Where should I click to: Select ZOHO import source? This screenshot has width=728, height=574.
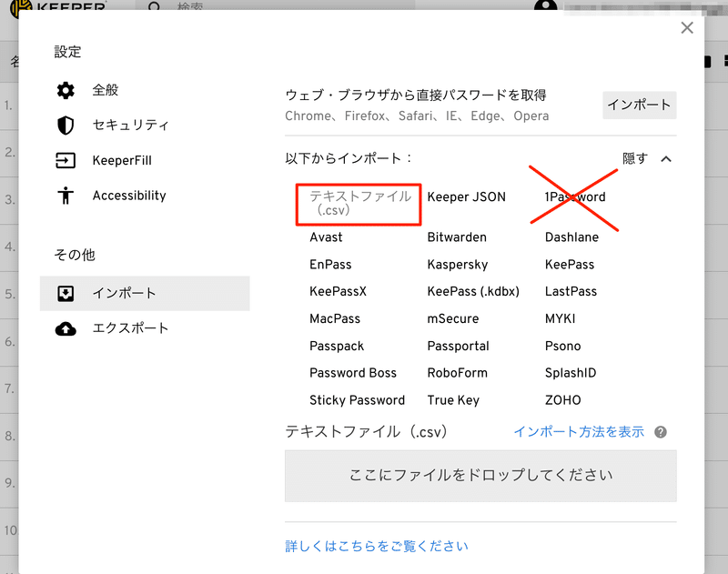[x=562, y=401]
